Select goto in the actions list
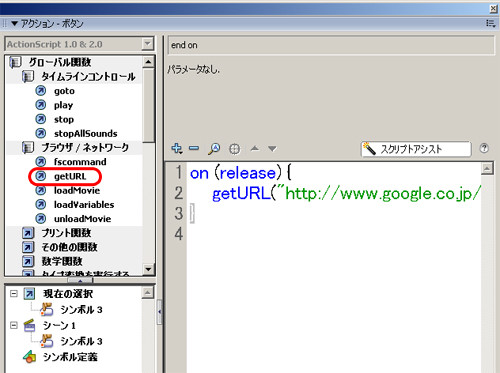The width and height of the screenshot is (500, 373). (64, 91)
